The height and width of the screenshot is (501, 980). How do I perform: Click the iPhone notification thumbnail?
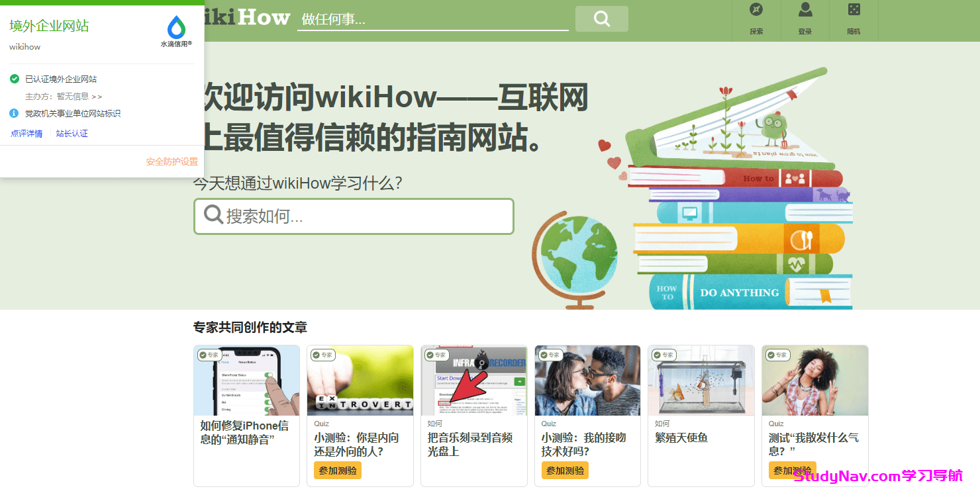pos(246,381)
